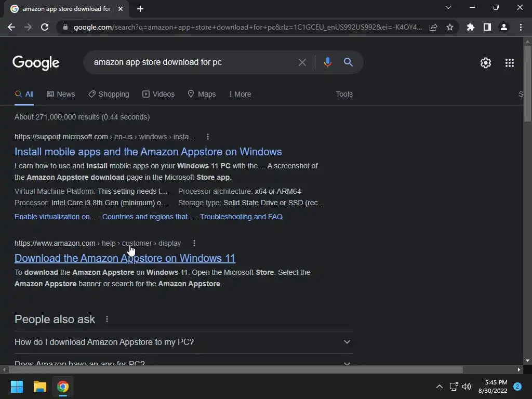
Task: Open Google quick settings gear
Action: 486,63
